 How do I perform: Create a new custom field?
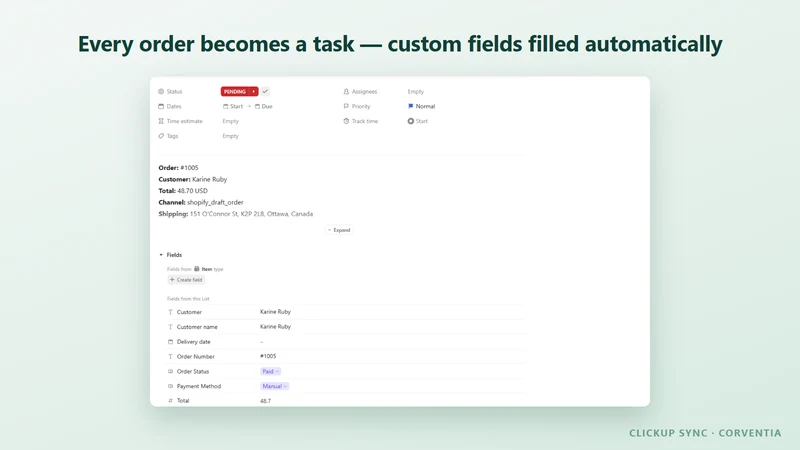pyautogui.click(x=186, y=280)
